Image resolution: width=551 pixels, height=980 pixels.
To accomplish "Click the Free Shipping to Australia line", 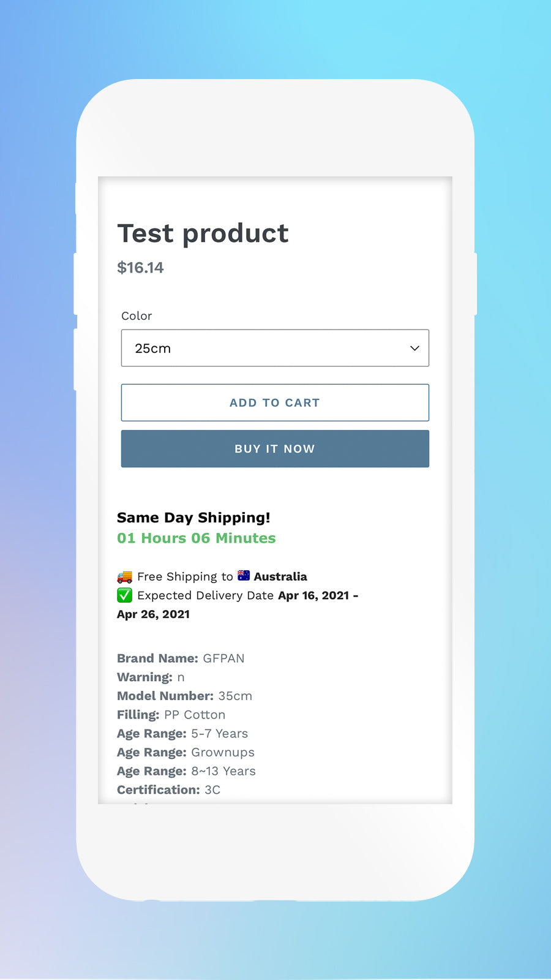I will (211, 576).
